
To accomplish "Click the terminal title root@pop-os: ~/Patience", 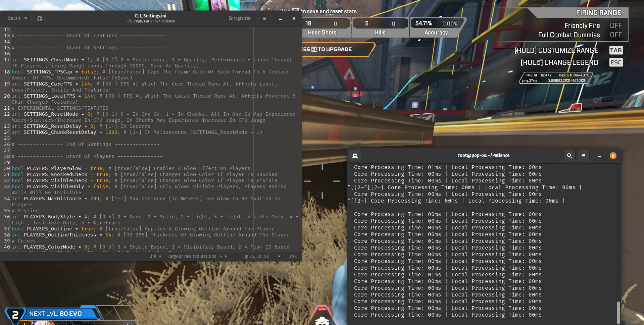I will (x=484, y=155).
